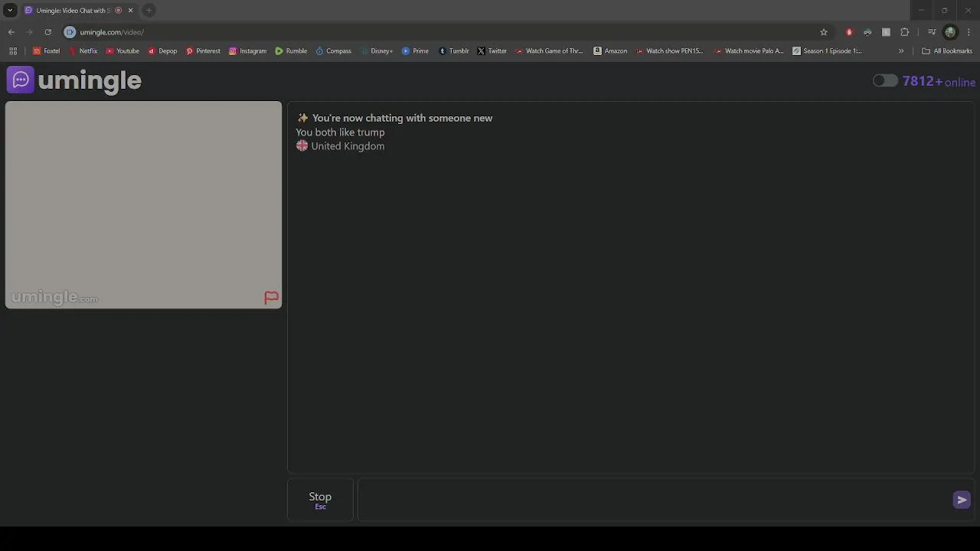Open the apps grid in bookmarks bar

click(13, 51)
